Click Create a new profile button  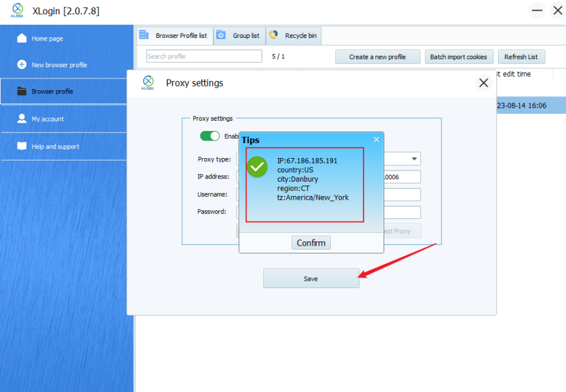click(x=377, y=57)
